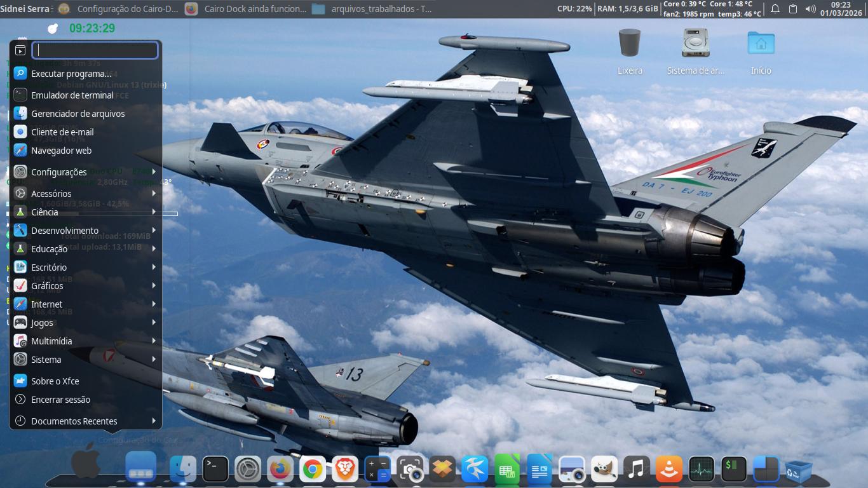Open Firefox from the dock

(x=280, y=470)
